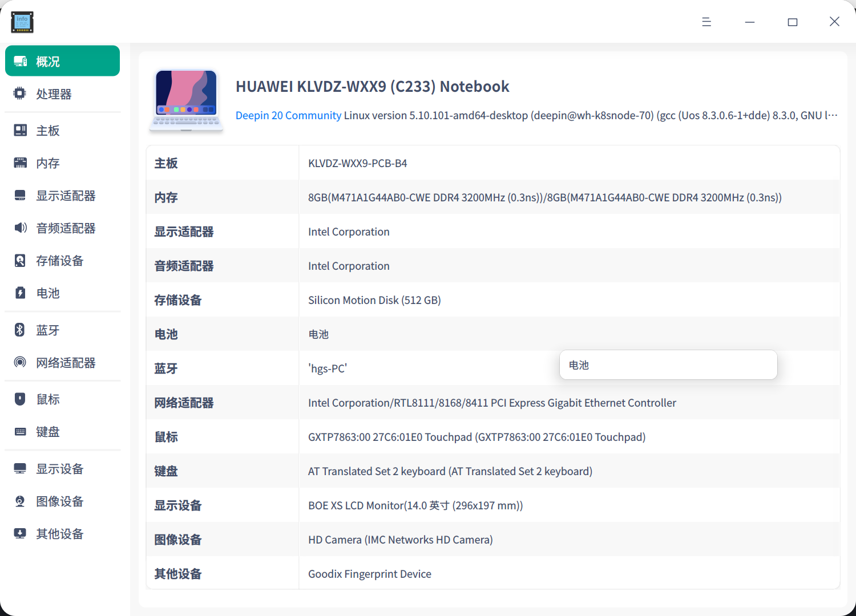Click the 键盘 keyboard icon in sidebar
This screenshot has width=856, height=616.
tap(20, 431)
